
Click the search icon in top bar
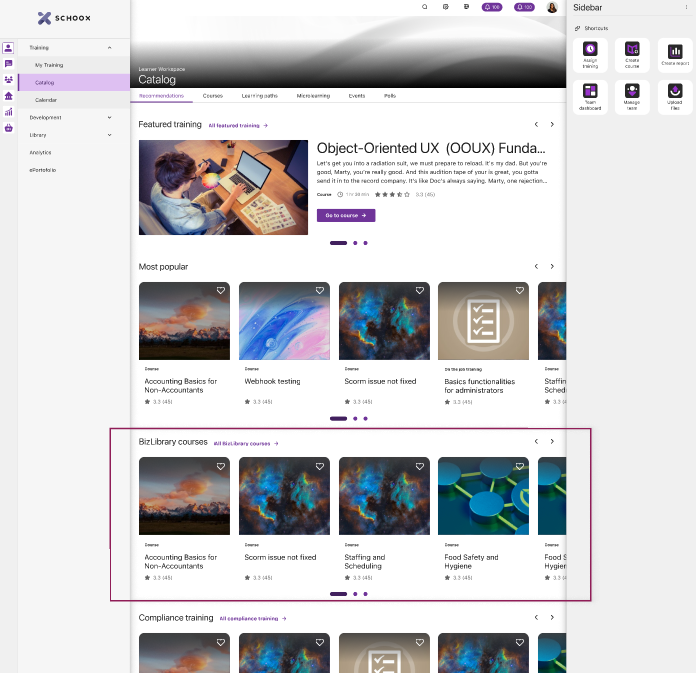pyautogui.click(x=424, y=7)
